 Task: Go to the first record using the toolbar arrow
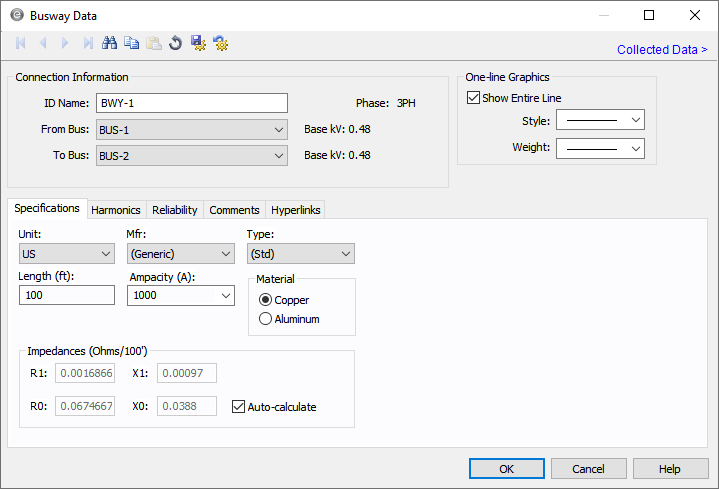[x=21, y=43]
